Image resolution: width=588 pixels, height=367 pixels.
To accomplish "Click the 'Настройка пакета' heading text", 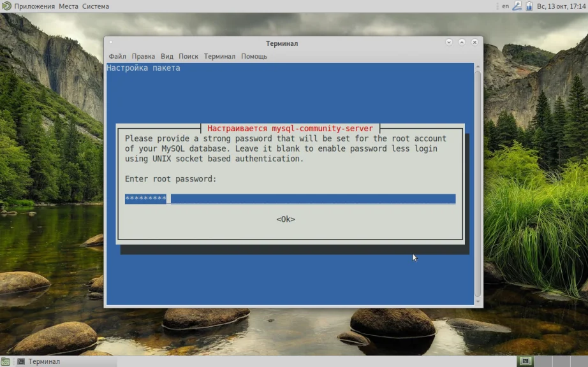I will (x=143, y=68).
